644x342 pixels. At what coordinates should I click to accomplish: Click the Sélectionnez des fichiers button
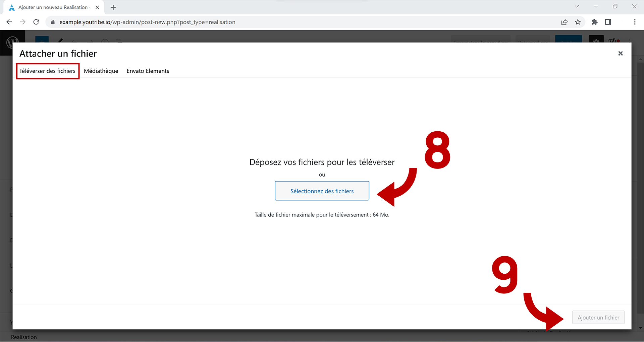pos(322,191)
